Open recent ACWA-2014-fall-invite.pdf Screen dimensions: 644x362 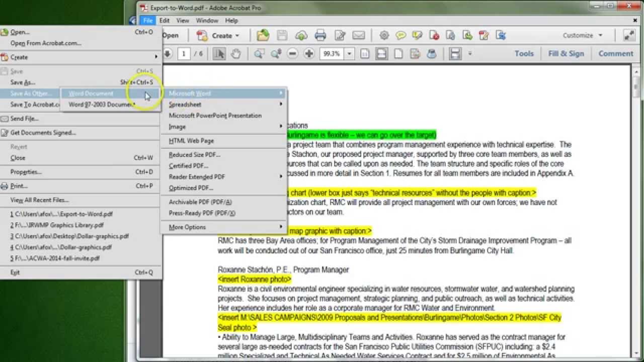pos(80,258)
